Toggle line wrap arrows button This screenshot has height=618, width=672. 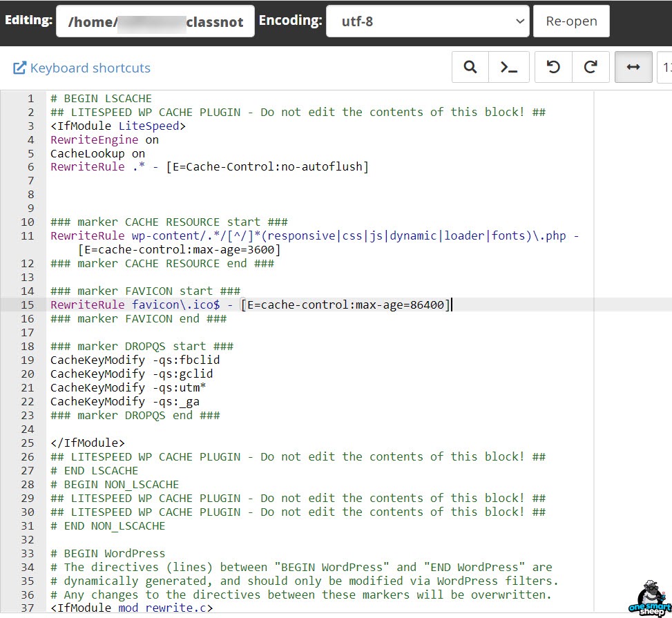point(633,67)
